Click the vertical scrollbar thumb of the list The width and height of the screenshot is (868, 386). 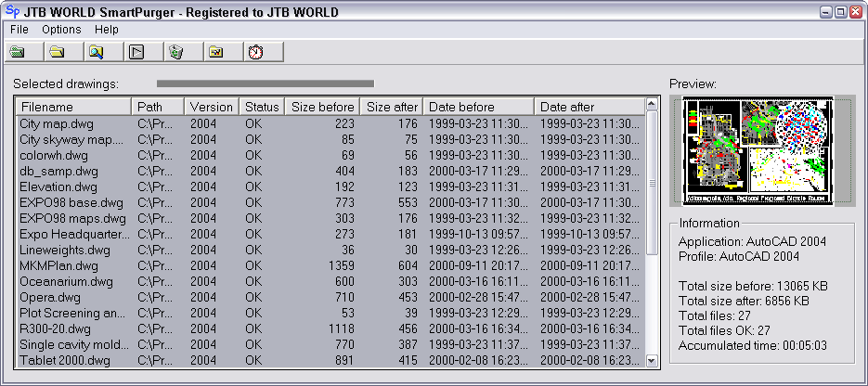pos(652,183)
